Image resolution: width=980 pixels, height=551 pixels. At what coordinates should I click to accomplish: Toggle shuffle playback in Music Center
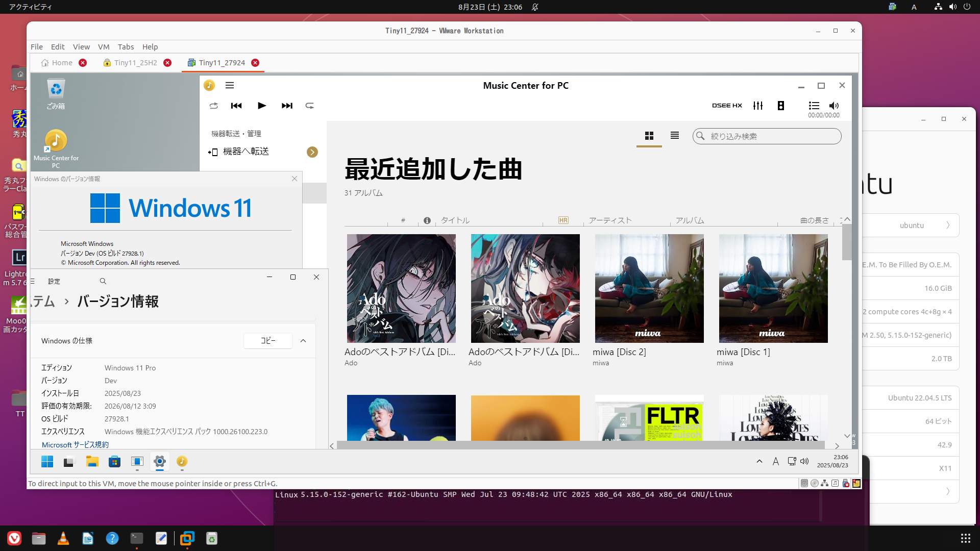pyautogui.click(x=214, y=106)
